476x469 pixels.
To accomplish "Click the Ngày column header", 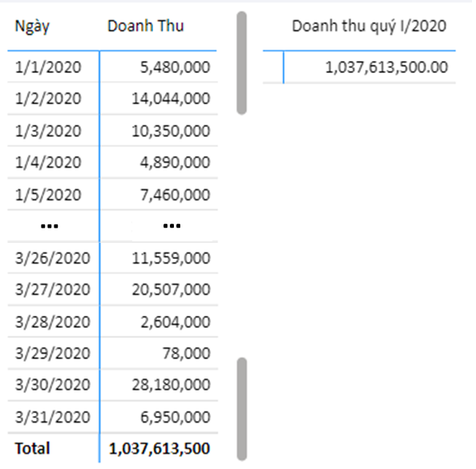I will [32, 26].
